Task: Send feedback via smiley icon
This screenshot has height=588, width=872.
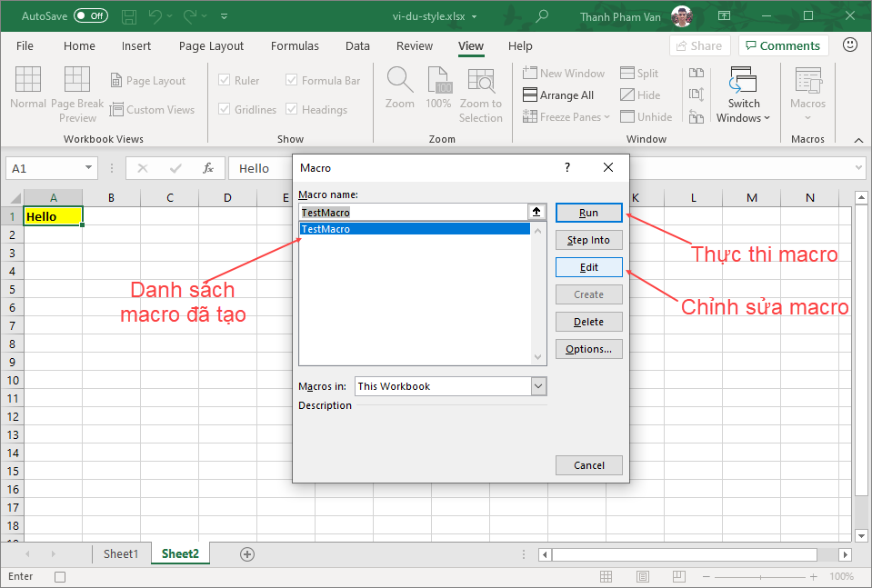Action: (850, 45)
